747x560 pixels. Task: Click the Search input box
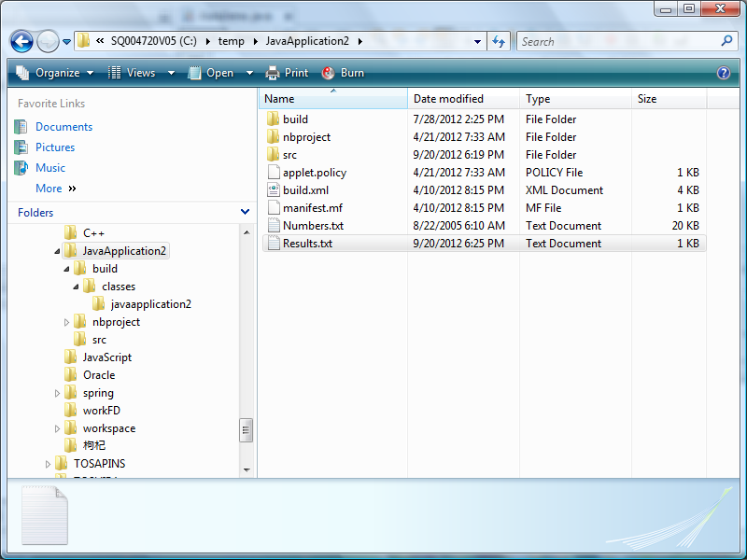click(616, 41)
